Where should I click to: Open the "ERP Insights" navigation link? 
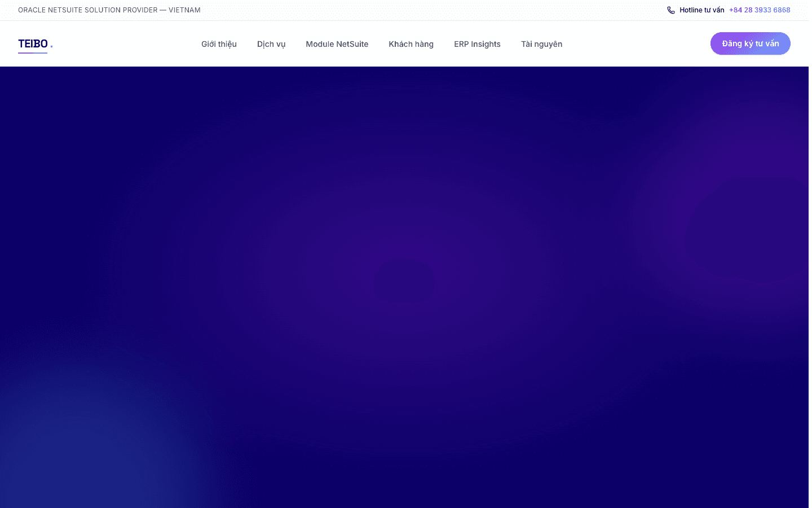click(477, 44)
